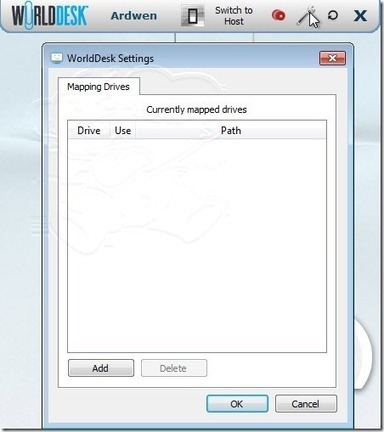Confirm settings with the OK button
Image resolution: width=384 pixels, height=432 pixels.
(237, 404)
